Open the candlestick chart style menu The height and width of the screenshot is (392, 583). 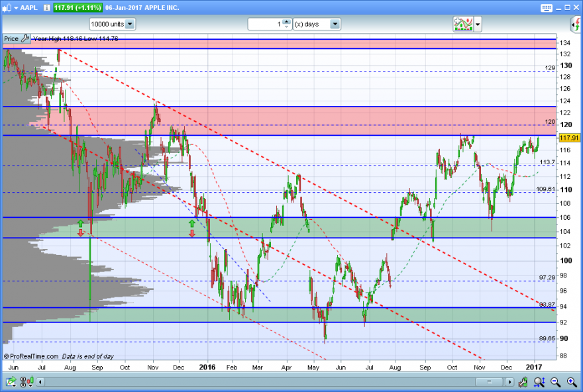tap(7, 7)
